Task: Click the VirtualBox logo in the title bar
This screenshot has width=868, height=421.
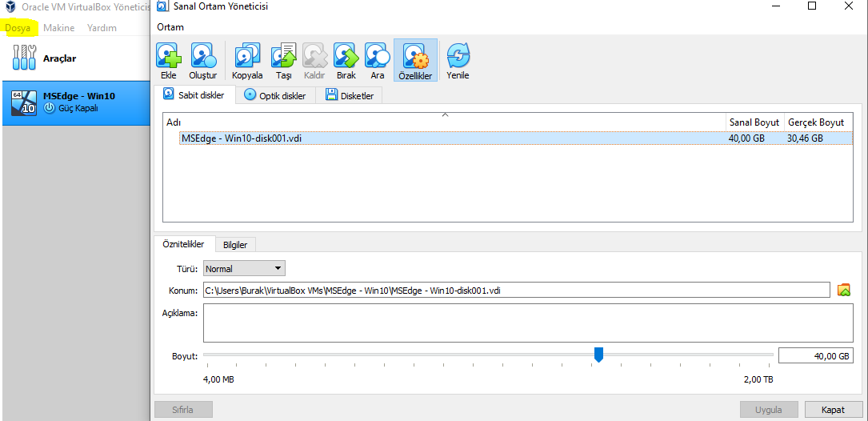Action: point(10,7)
